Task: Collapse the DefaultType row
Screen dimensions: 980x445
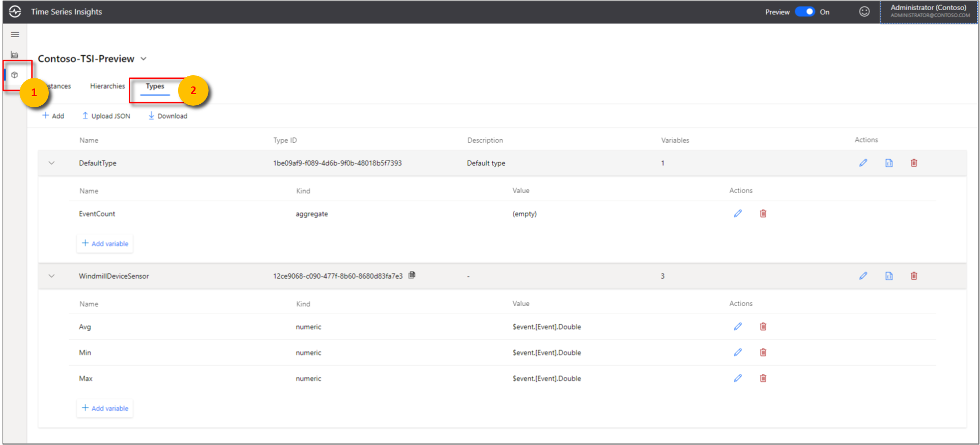Action: [51, 163]
